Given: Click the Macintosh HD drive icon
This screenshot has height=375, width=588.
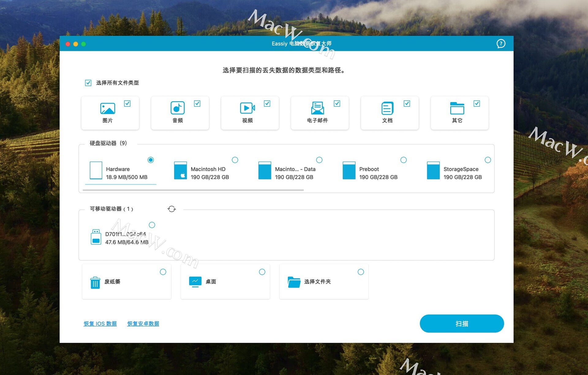Looking at the screenshot, I should [x=180, y=170].
